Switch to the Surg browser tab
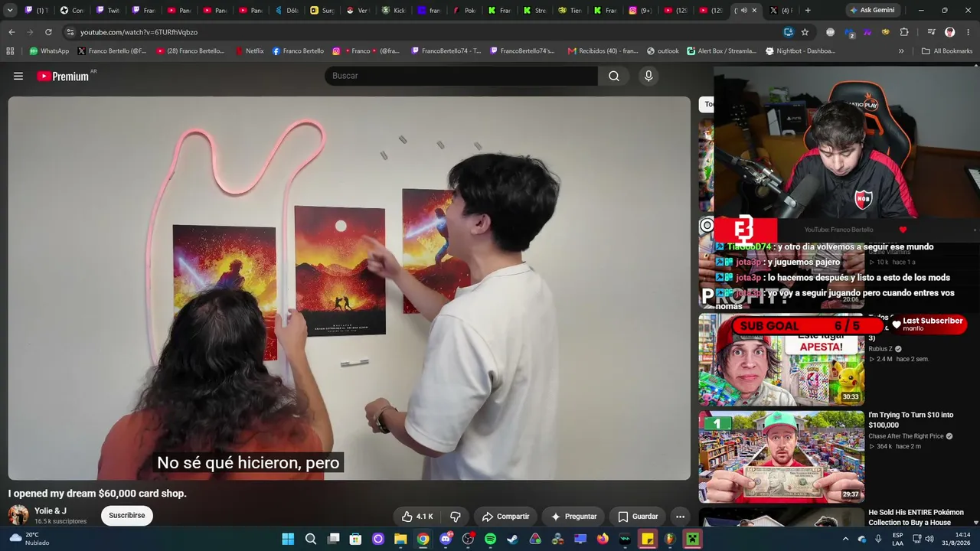This screenshot has width=980, height=551. pos(322,10)
